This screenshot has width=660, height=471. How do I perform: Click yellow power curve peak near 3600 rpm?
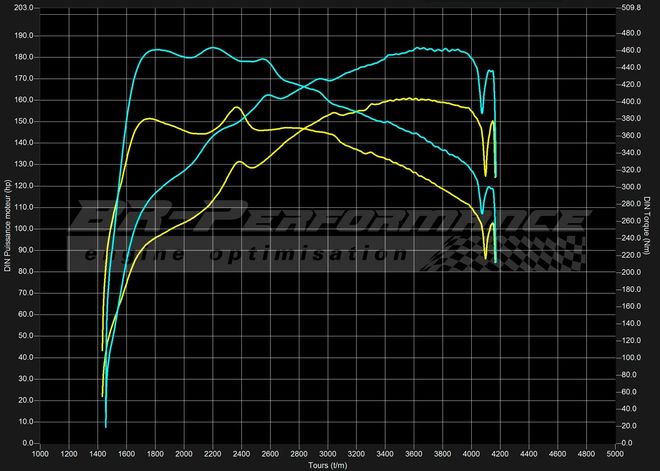coord(412,98)
